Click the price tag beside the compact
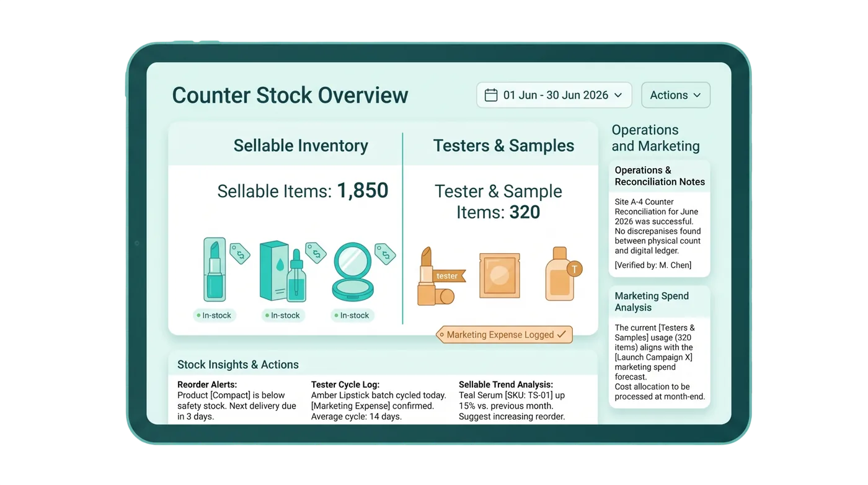The image size is (868, 485). click(386, 253)
